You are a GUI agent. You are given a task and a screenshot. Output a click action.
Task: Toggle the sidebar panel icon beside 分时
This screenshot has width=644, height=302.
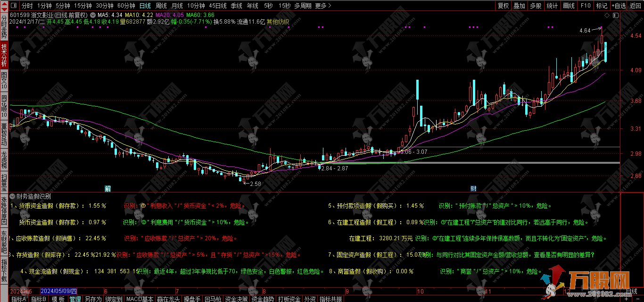[14, 6]
